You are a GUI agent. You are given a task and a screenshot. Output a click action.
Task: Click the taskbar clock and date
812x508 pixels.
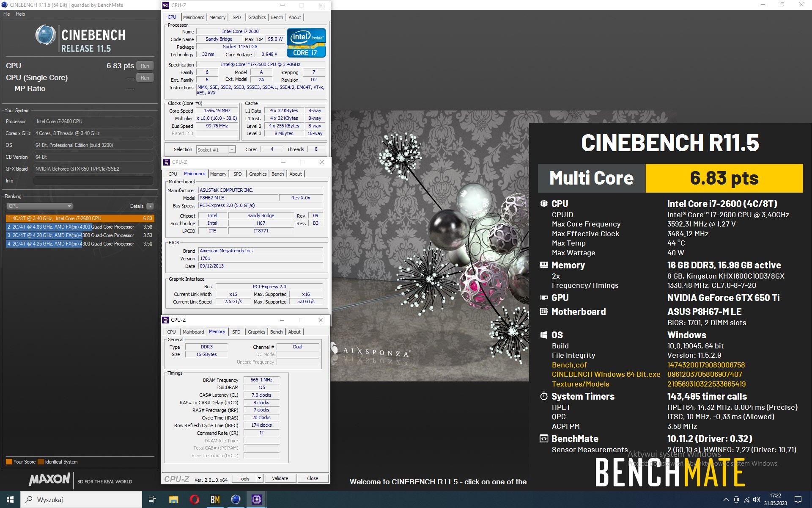(775, 500)
